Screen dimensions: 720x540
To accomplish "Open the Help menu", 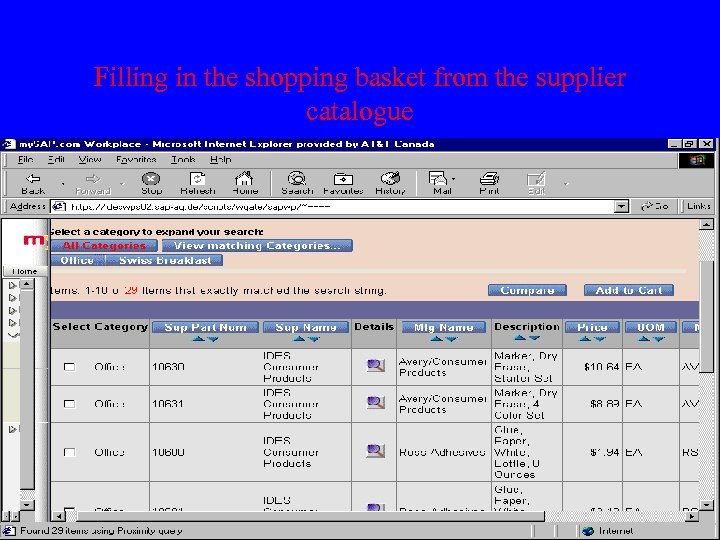I will click(220, 159).
